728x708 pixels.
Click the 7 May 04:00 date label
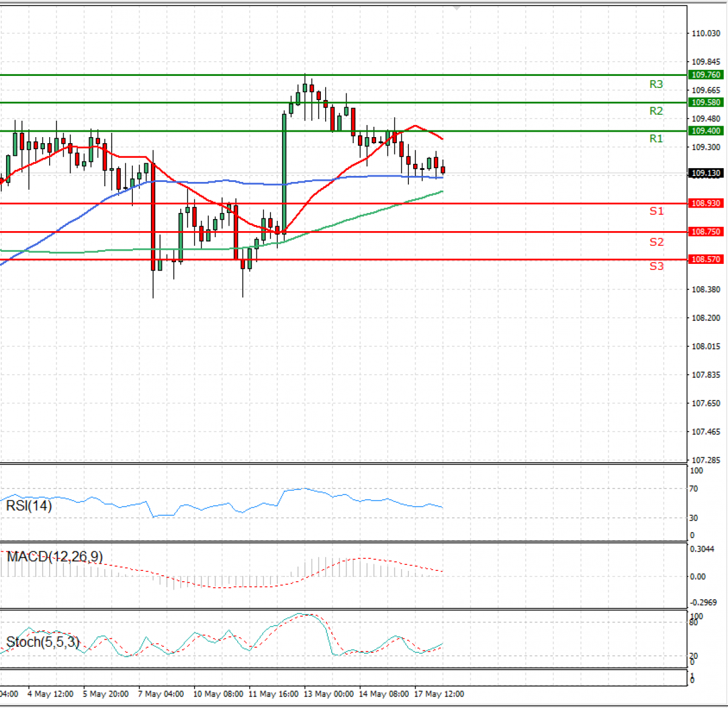(x=161, y=694)
